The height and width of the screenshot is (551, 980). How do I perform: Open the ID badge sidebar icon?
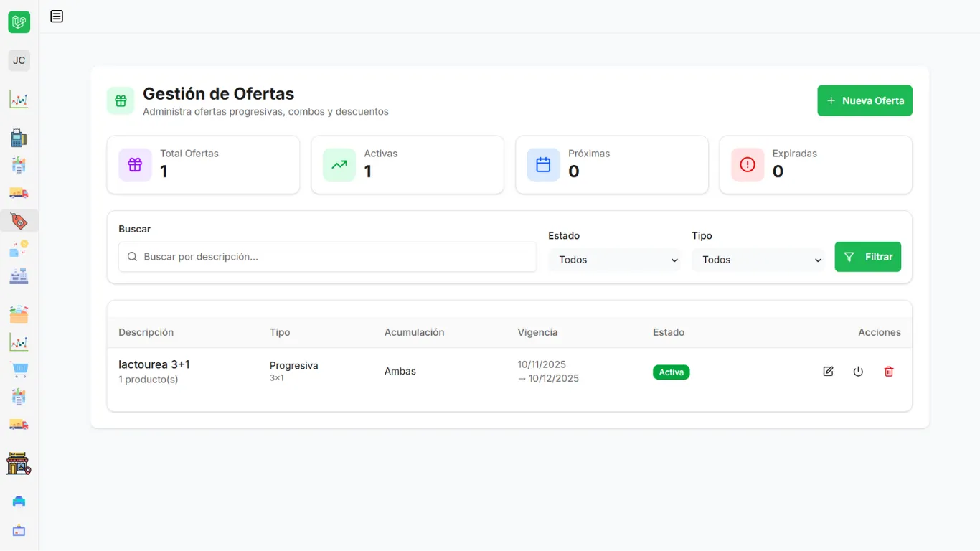(x=19, y=531)
